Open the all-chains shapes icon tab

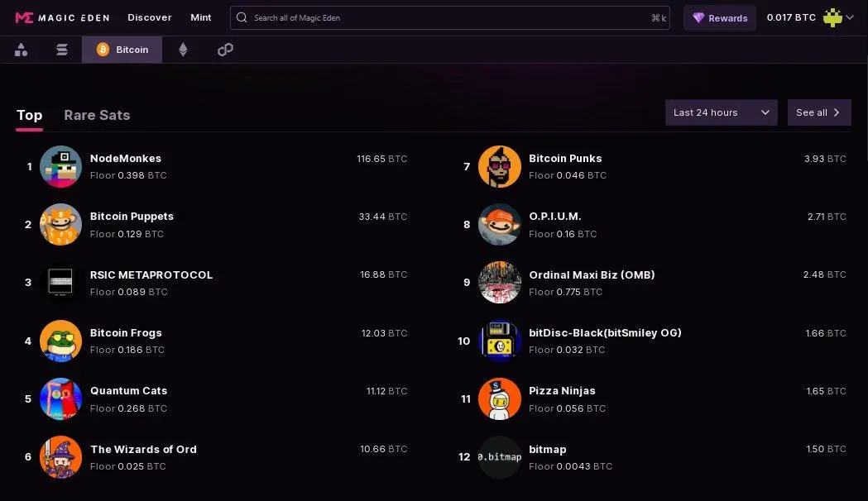pos(21,50)
